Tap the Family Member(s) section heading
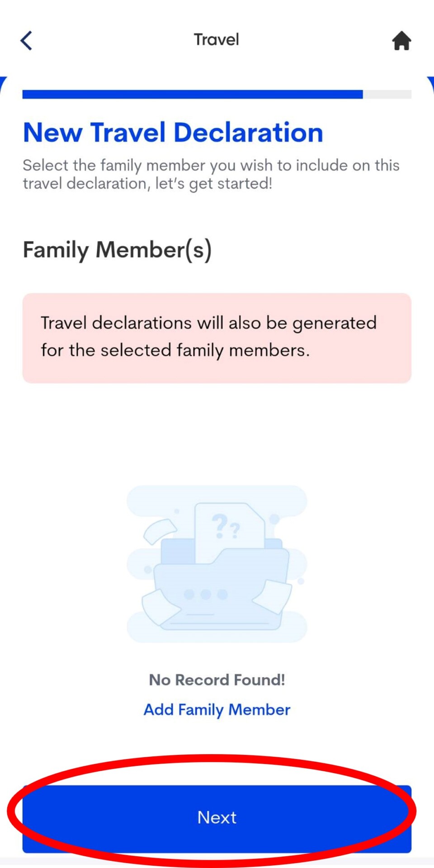This screenshot has height=868, width=434. pyautogui.click(x=118, y=250)
